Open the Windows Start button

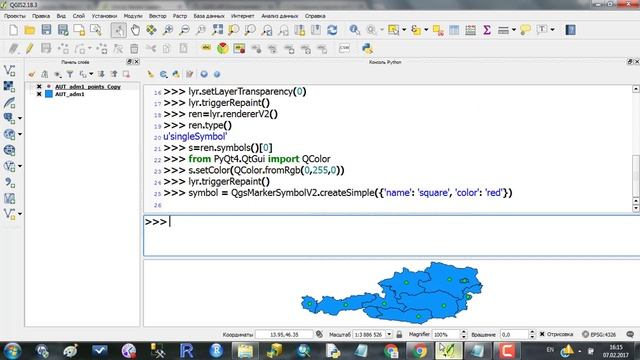[x=12, y=351]
